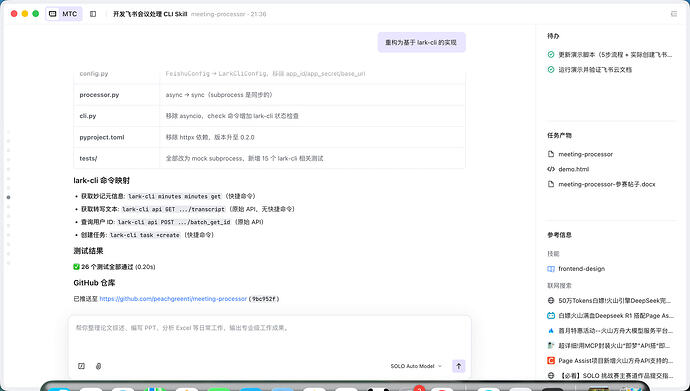Click the 26 个测试全部通过 result line

[x=114, y=267]
